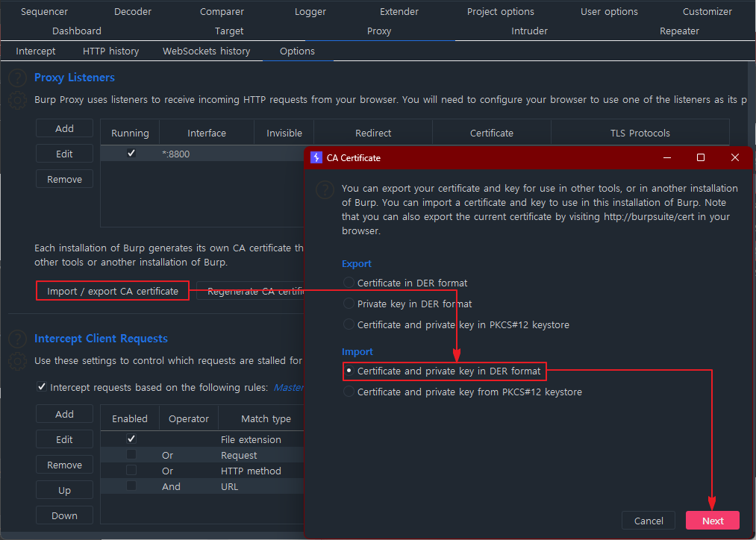Screen dimensions: 756x540
Task: Toggle Running checkbox for *:8800 listener
Action: point(131,153)
